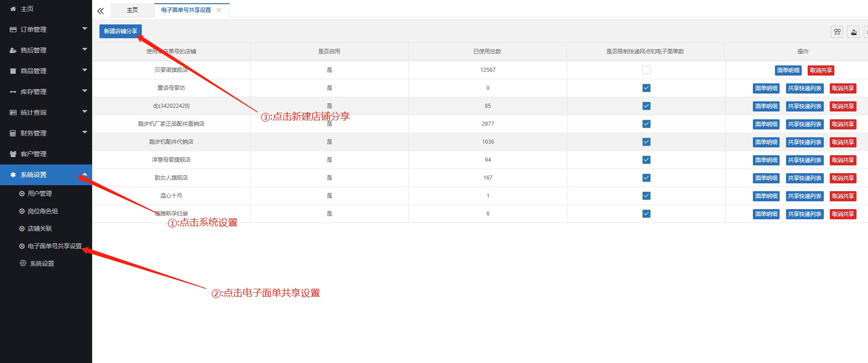
Task: Click the customer group icon for 客户管理
Action: pyautogui.click(x=13, y=154)
